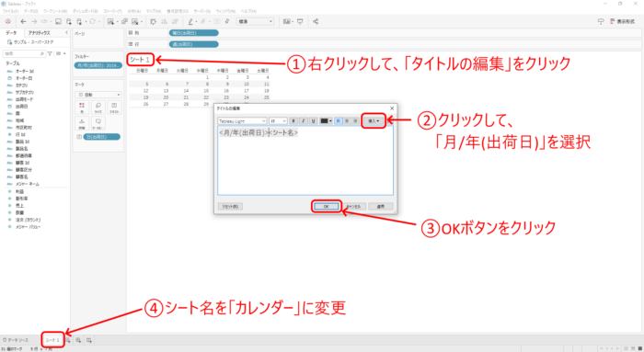
Task: Click the new worksheet icon beside sheet tab
Action: tap(68, 340)
